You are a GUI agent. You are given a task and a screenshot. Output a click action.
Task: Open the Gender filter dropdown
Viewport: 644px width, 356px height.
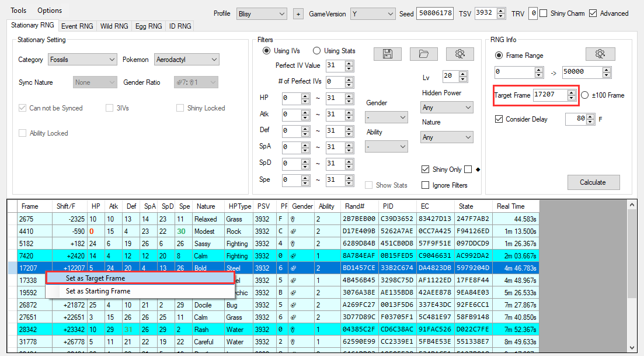tap(387, 117)
